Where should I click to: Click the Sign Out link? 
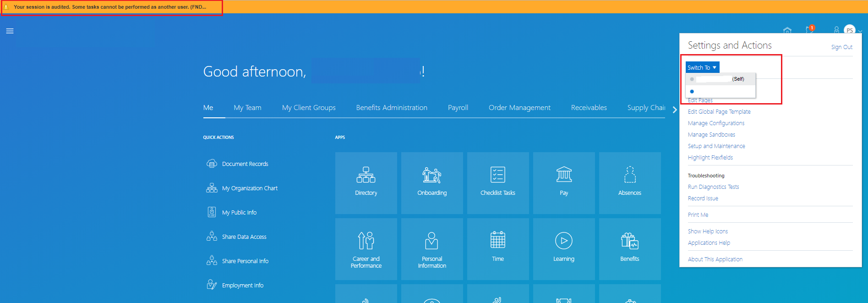841,47
